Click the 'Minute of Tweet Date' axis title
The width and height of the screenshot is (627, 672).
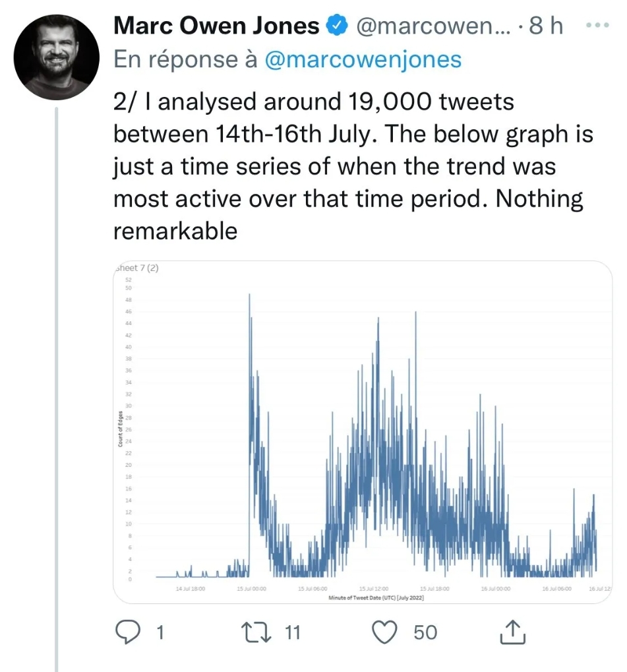pyautogui.click(x=376, y=597)
